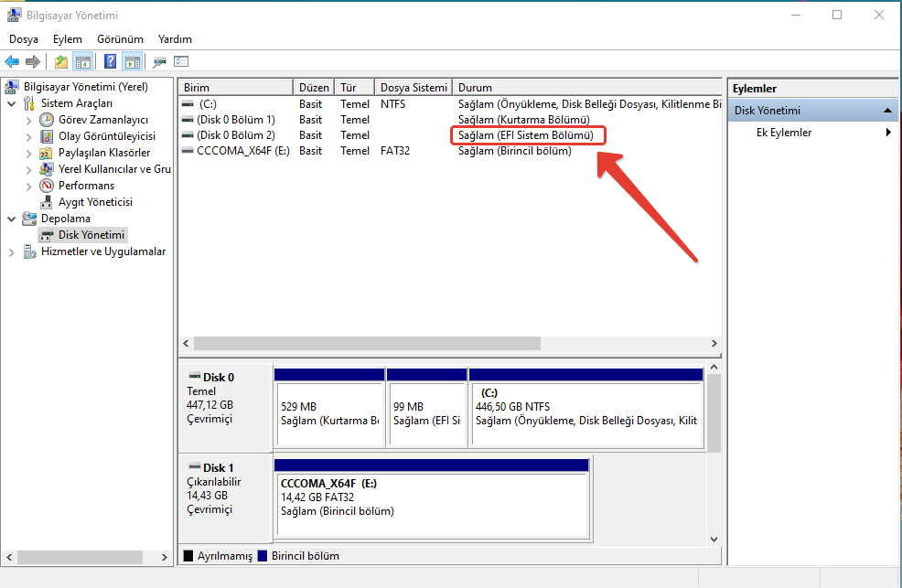Open Help with the question mark icon

(x=110, y=62)
